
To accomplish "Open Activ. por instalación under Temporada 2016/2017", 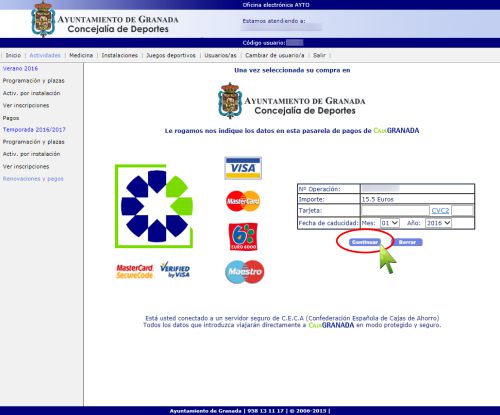I will click(31, 154).
